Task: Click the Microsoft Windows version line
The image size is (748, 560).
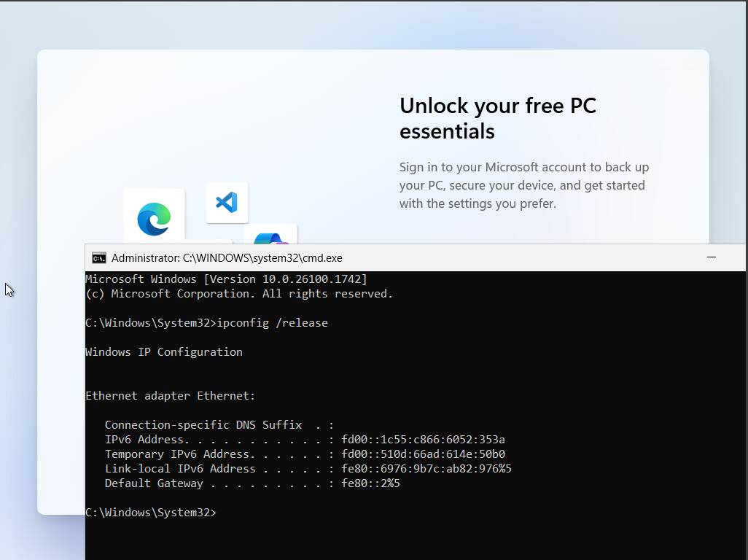Action: (226, 279)
